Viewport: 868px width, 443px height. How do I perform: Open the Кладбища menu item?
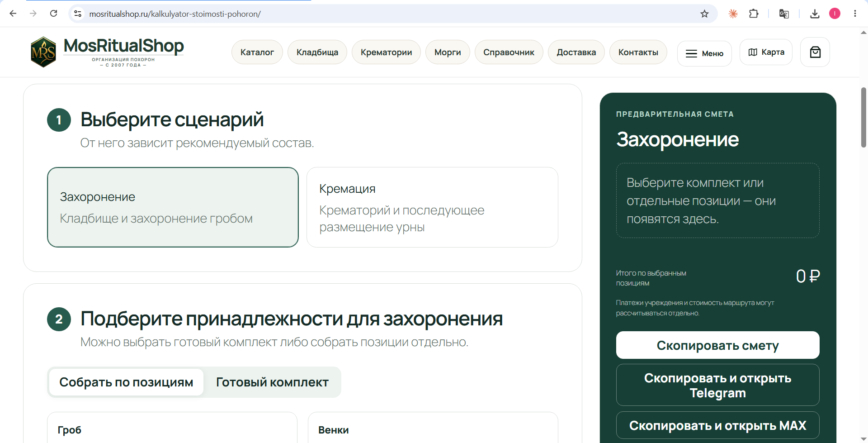[x=317, y=52]
